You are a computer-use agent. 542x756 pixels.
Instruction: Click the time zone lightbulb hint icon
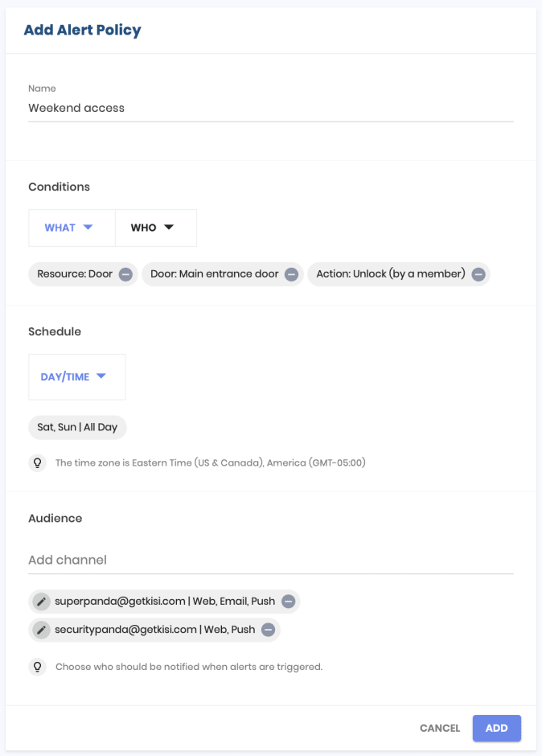pyautogui.click(x=37, y=463)
